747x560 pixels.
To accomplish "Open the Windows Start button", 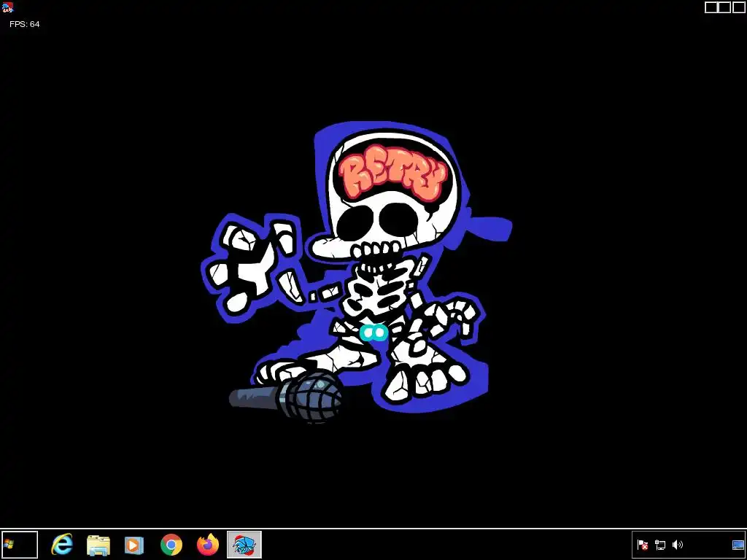I will (x=19, y=544).
